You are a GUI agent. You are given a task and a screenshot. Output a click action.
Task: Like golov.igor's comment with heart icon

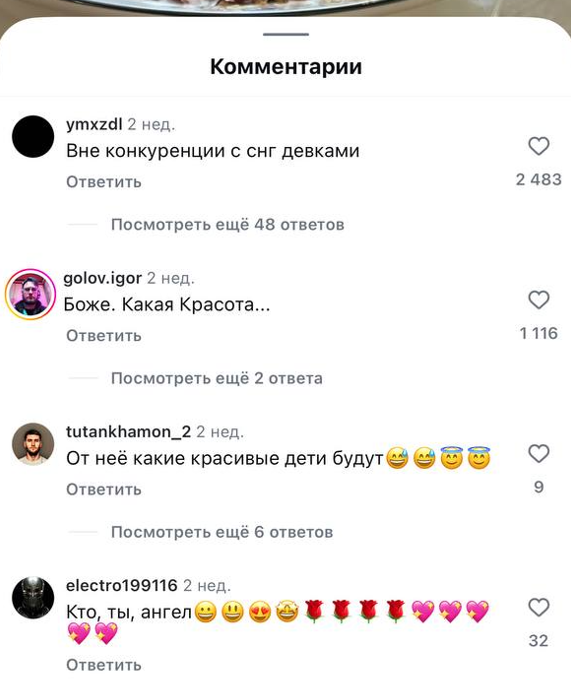[x=539, y=300]
